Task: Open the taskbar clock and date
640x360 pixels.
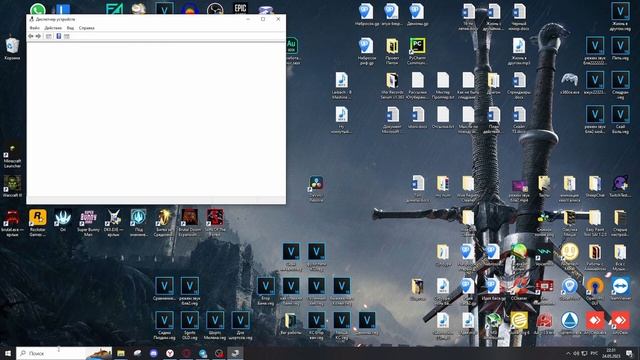Action: tap(611, 353)
